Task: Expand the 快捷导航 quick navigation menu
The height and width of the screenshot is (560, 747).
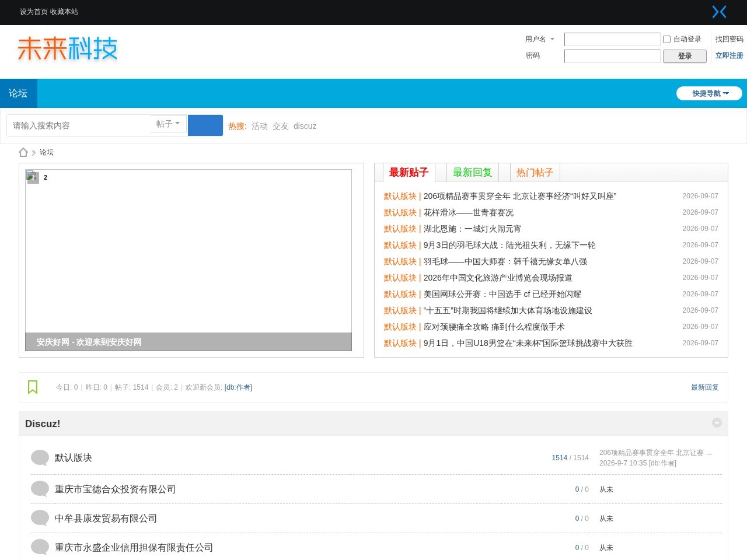Action: pyautogui.click(x=709, y=93)
